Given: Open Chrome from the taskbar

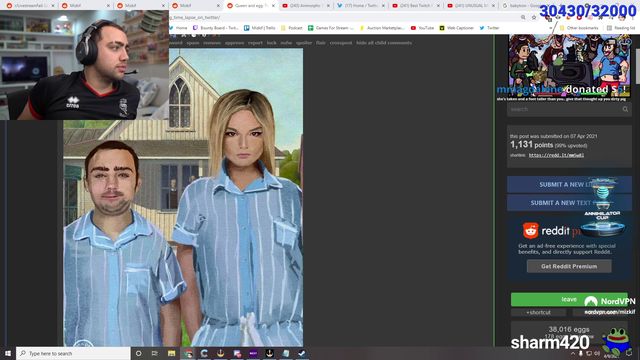Looking at the screenshot, I should [x=188, y=353].
